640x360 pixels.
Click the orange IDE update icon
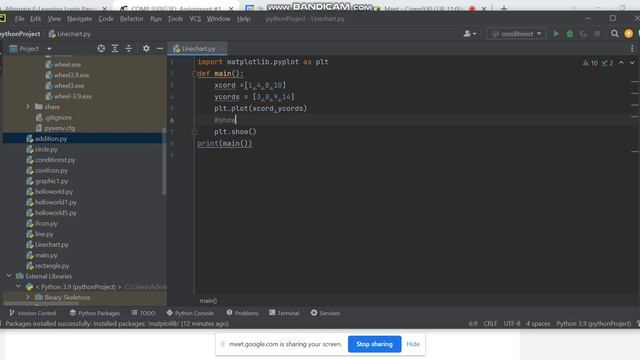pyautogui.click(x=629, y=34)
